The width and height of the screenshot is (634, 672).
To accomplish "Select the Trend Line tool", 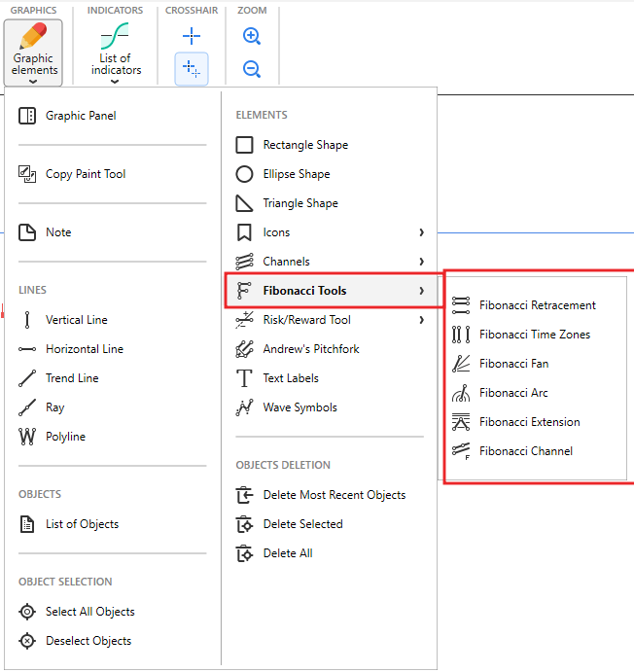I will tap(72, 378).
